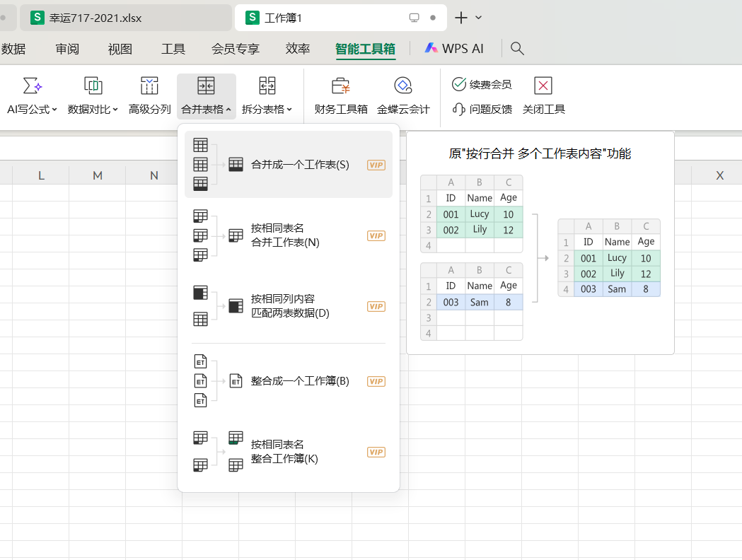
Task: Expand the new tab chevron dropdown
Action: pos(479,18)
